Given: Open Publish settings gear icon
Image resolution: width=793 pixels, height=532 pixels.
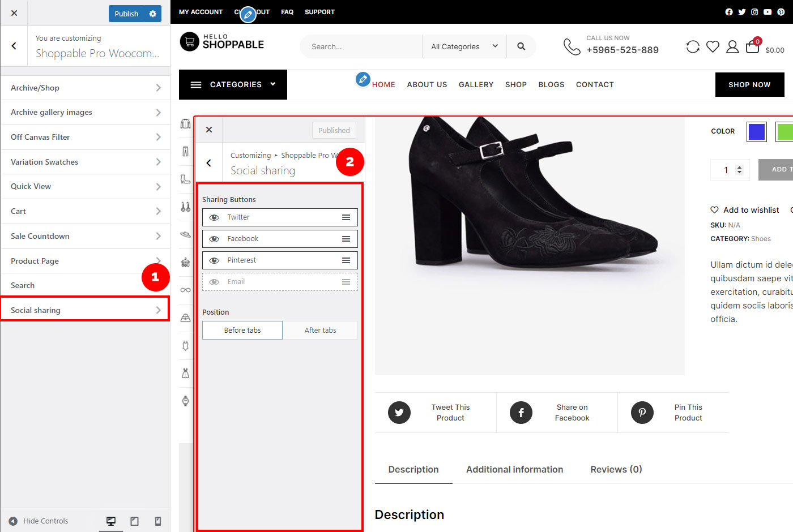Looking at the screenshot, I should point(153,14).
